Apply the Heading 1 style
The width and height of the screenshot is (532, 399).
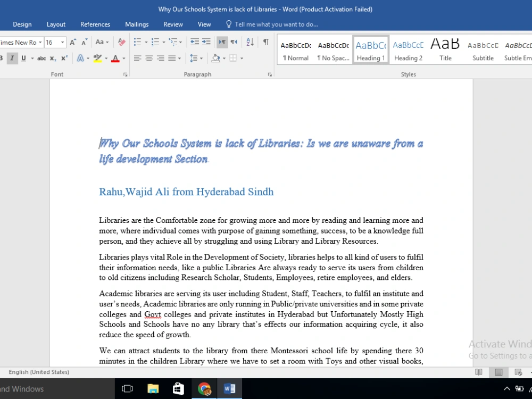click(x=371, y=50)
